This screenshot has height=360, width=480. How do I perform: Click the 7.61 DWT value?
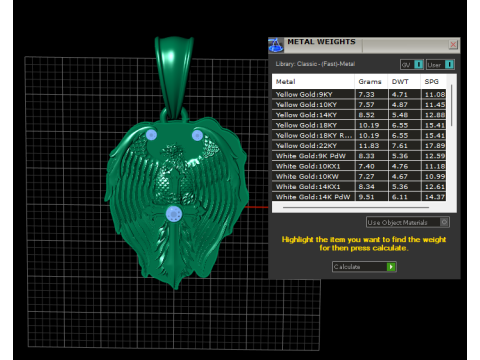point(399,146)
